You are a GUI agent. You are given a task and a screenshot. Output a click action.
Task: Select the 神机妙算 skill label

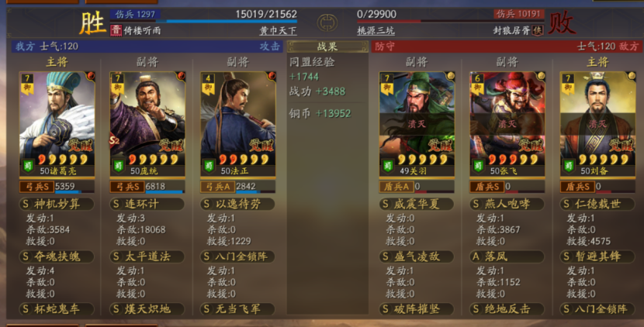[57, 204]
